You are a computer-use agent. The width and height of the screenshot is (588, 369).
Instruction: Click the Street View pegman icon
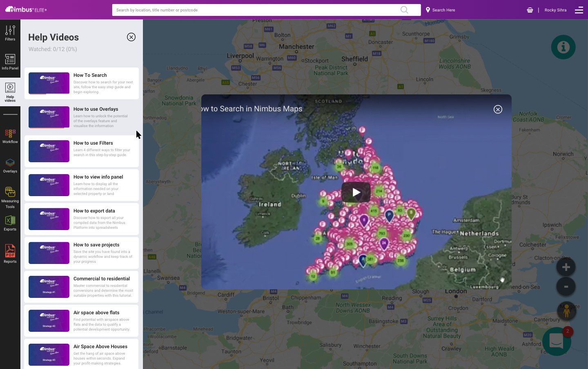coord(566,311)
